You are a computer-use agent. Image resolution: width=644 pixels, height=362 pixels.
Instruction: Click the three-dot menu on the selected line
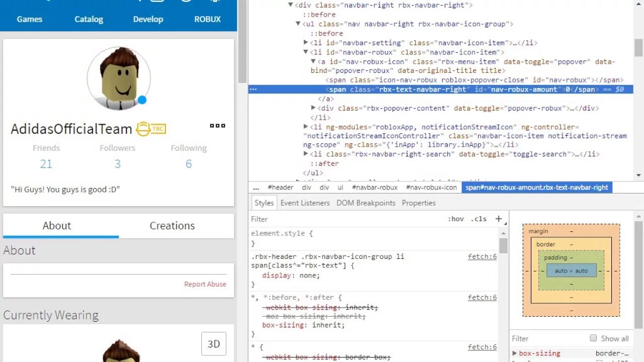point(253,89)
